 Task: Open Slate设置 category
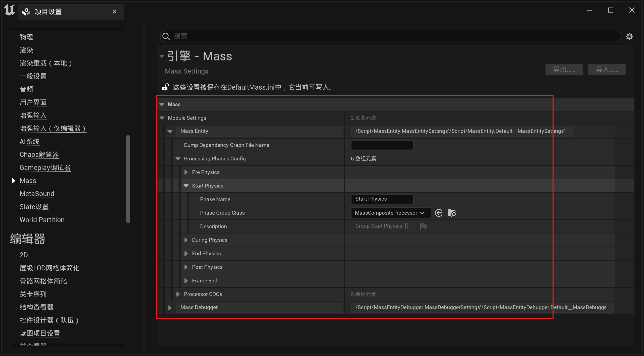pos(34,207)
